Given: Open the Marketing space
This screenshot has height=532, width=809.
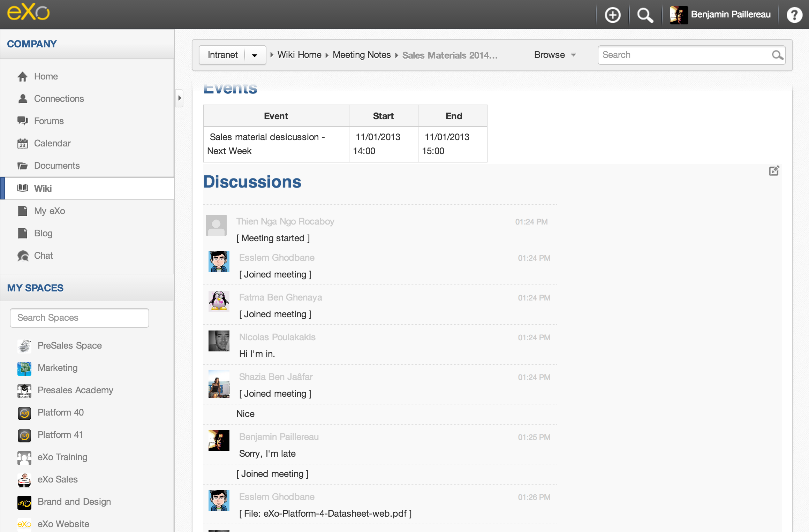Looking at the screenshot, I should 58,368.
